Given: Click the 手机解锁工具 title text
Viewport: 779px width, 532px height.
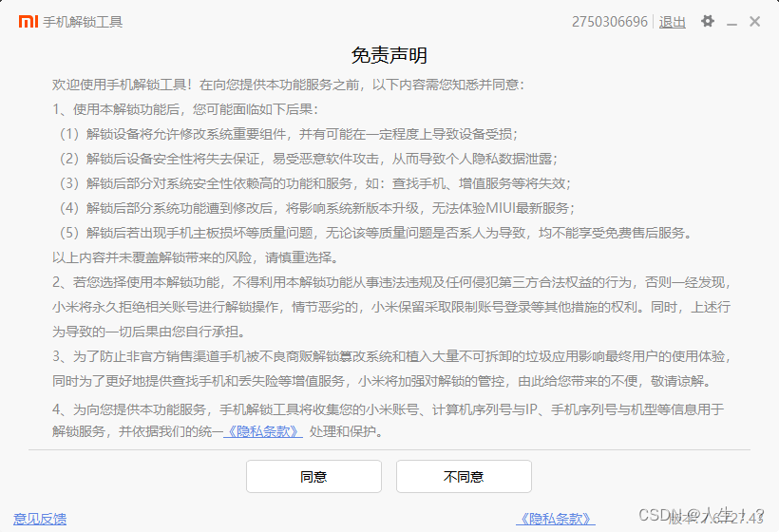Looking at the screenshot, I should point(83,22).
